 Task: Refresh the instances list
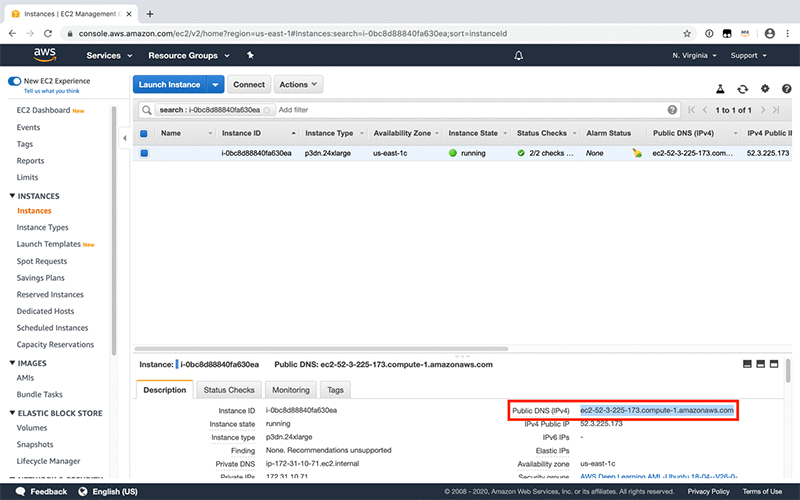(x=742, y=89)
